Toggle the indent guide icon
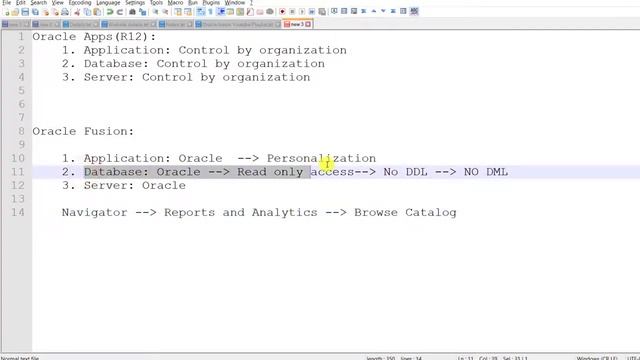The image size is (640, 360). [x=220, y=12]
